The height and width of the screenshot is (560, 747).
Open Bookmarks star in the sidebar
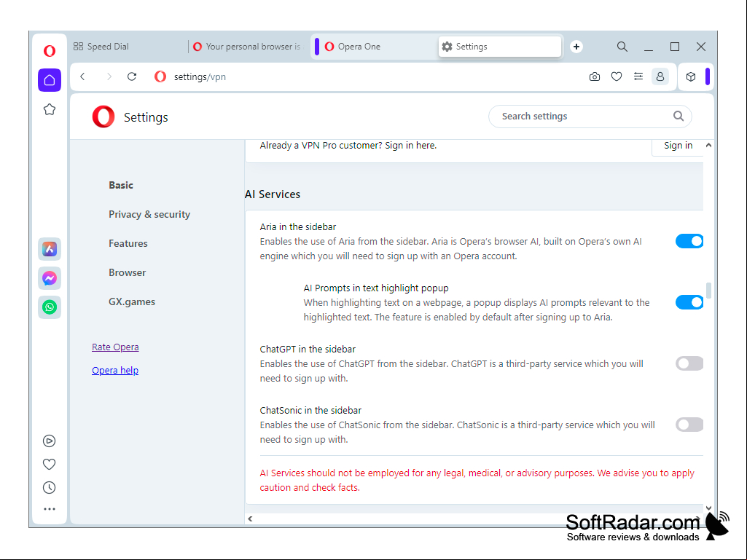point(50,109)
